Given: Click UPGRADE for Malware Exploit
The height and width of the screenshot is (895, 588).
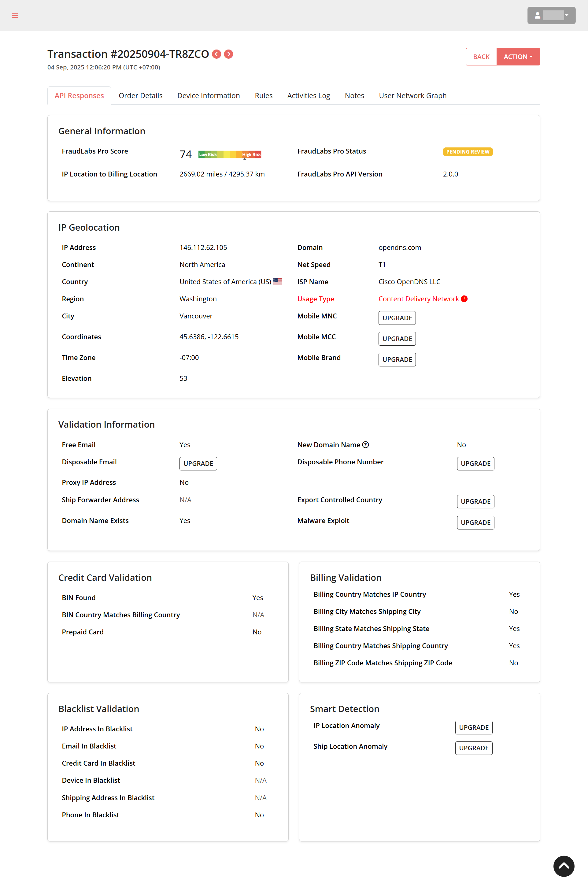Looking at the screenshot, I should click(x=475, y=523).
